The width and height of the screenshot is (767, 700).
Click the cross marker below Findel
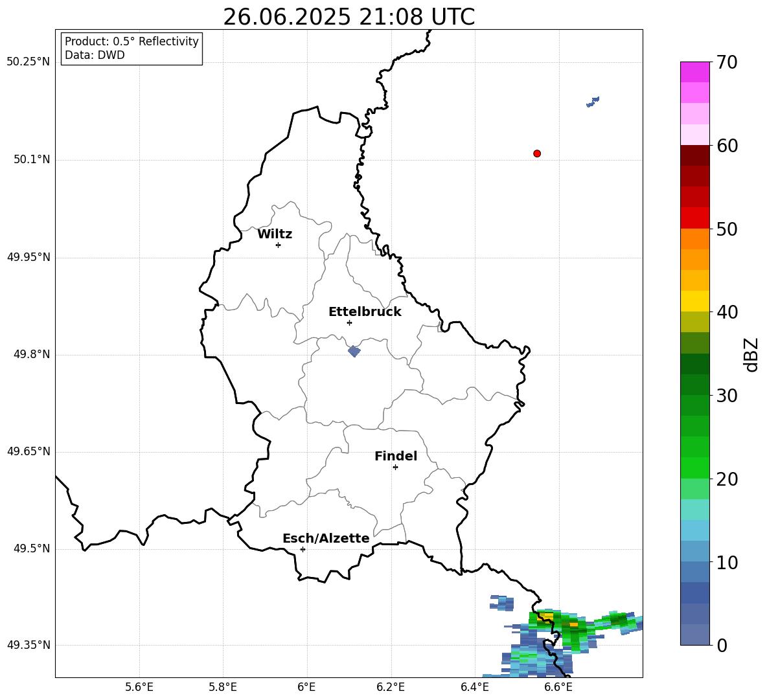395,468
